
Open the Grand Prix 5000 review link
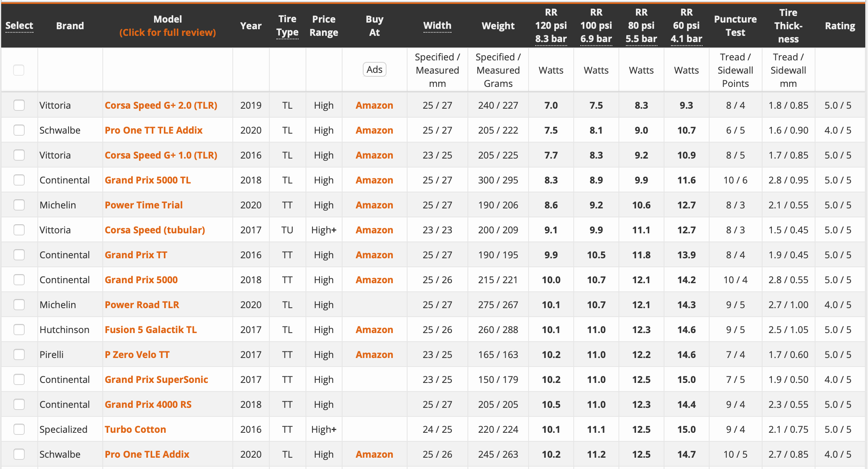(141, 280)
